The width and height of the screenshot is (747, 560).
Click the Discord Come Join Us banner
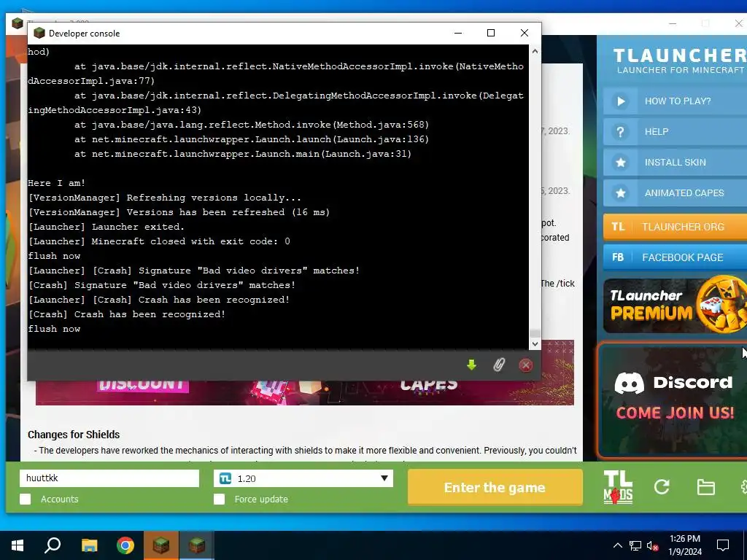673,400
